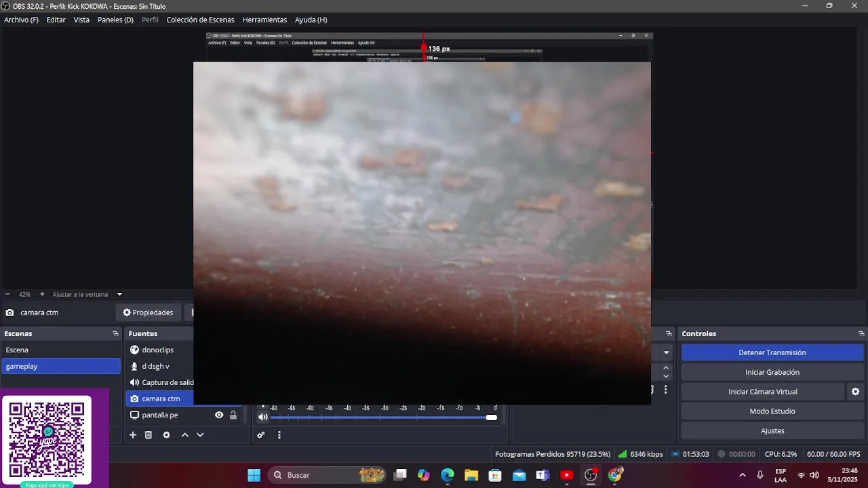868x488 pixels.
Task: Open the Editar menu
Action: click(56, 20)
